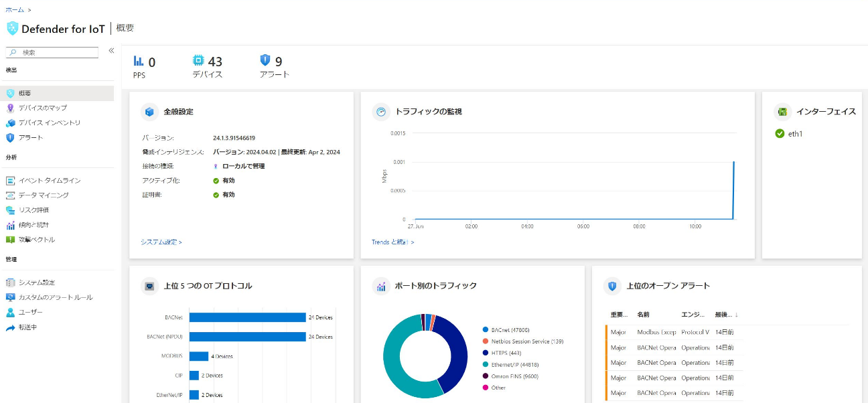Sort alerts by the 最後 column header
Viewport: 868px width, 403px height.
pos(727,315)
